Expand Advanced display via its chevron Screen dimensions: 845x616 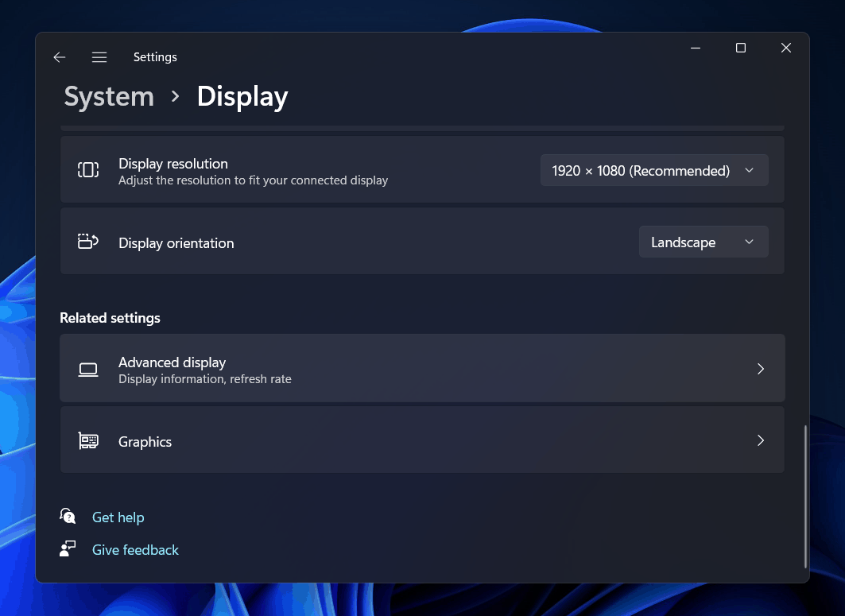(x=760, y=369)
